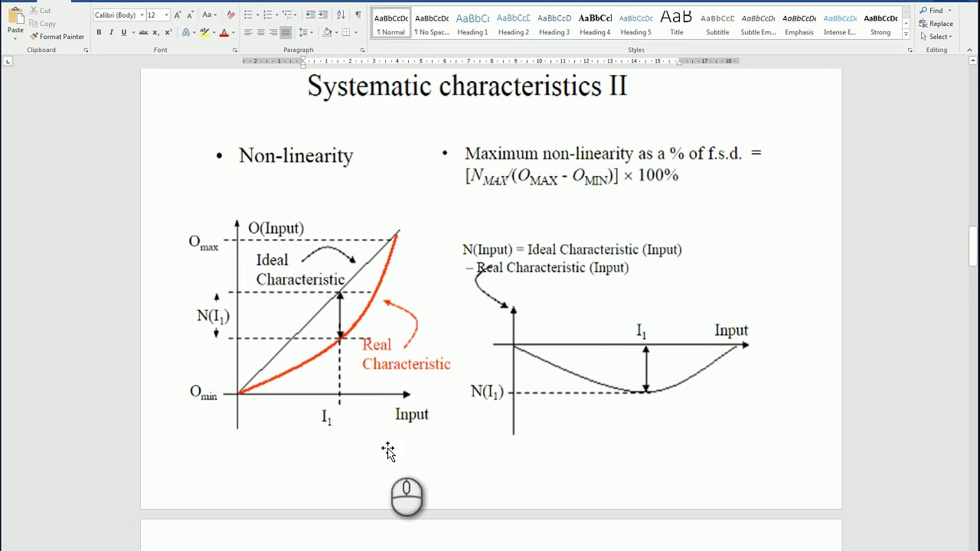
Task: Toggle Bold formatting
Action: [99, 33]
